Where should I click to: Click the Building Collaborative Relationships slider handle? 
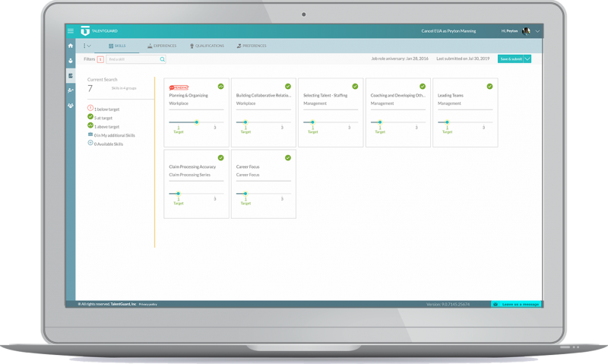pyautogui.click(x=245, y=122)
